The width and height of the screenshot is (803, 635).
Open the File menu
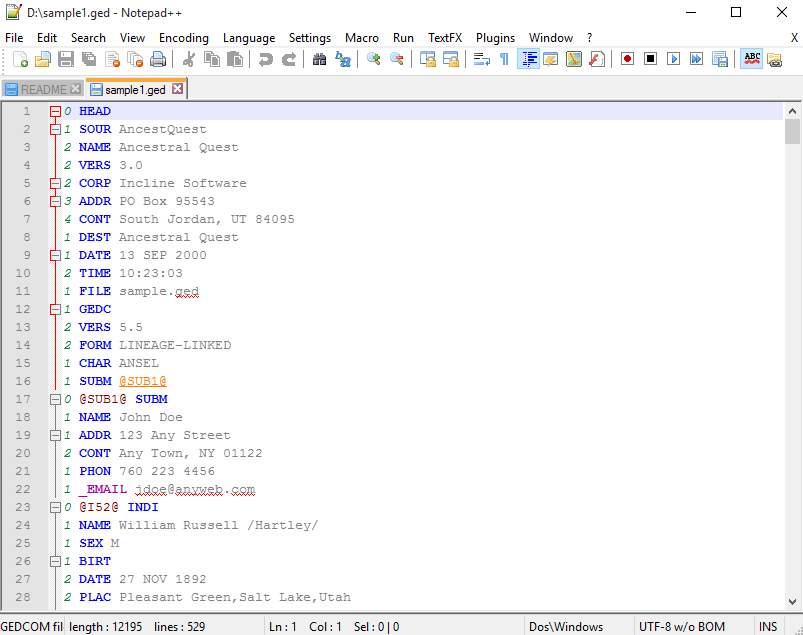14,38
